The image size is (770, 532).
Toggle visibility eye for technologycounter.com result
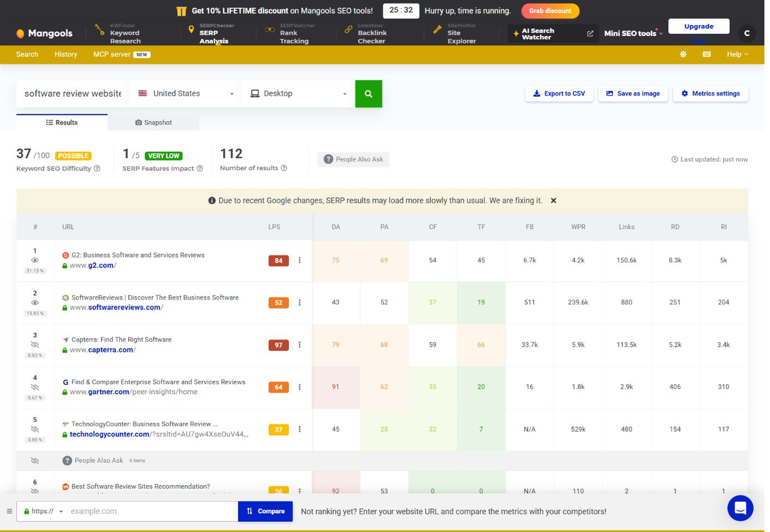[x=35, y=429]
